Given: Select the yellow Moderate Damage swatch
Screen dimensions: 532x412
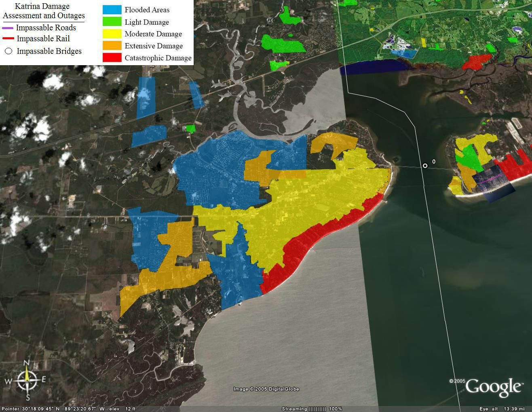Looking at the screenshot, I should click(112, 34).
